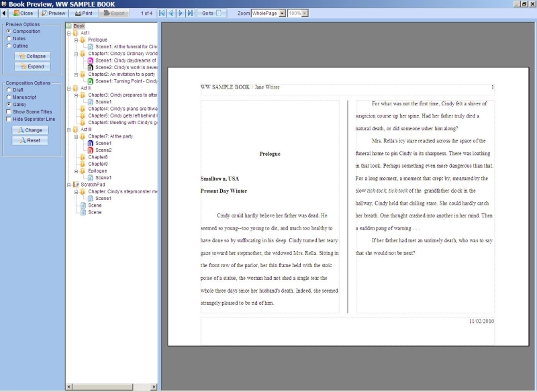Viewport: 537px width, 392px height.
Task: Choose Galley composition option
Action: click(9, 105)
